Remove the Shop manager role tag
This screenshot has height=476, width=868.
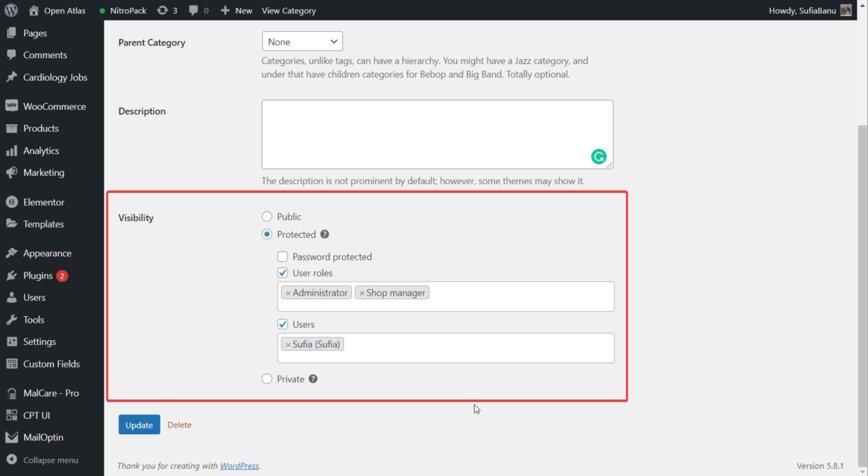[x=362, y=293]
